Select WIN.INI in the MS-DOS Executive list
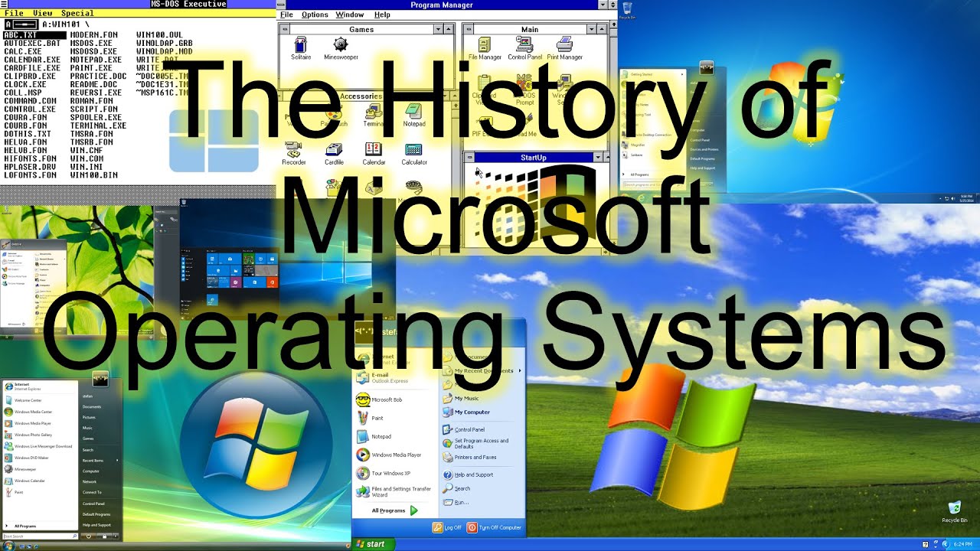 86,167
